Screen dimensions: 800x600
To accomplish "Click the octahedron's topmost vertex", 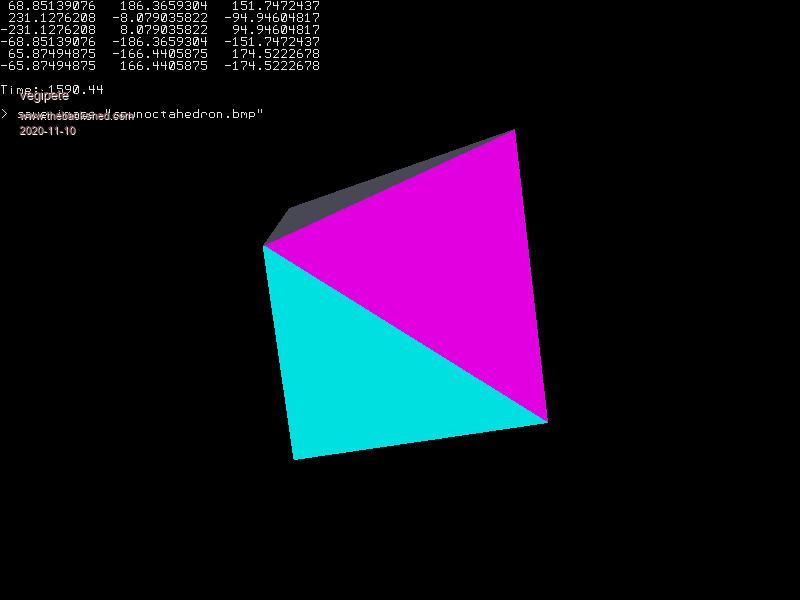I will click(x=515, y=130).
